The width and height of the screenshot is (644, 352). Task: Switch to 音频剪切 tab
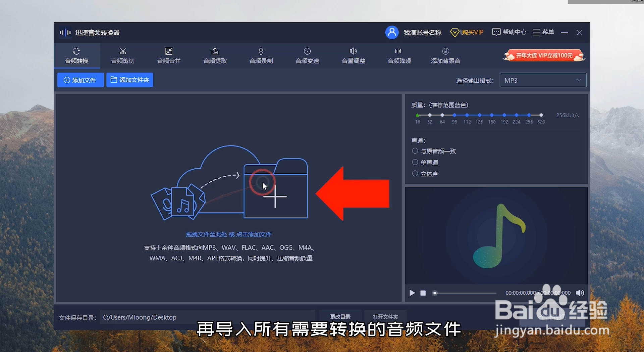coord(123,56)
